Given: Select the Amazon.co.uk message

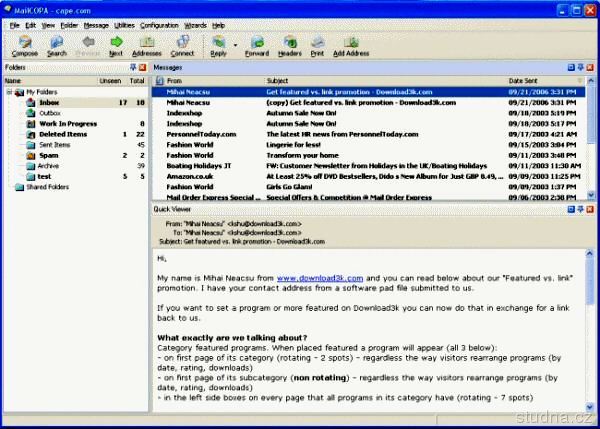Looking at the screenshot, I should click(x=369, y=176).
